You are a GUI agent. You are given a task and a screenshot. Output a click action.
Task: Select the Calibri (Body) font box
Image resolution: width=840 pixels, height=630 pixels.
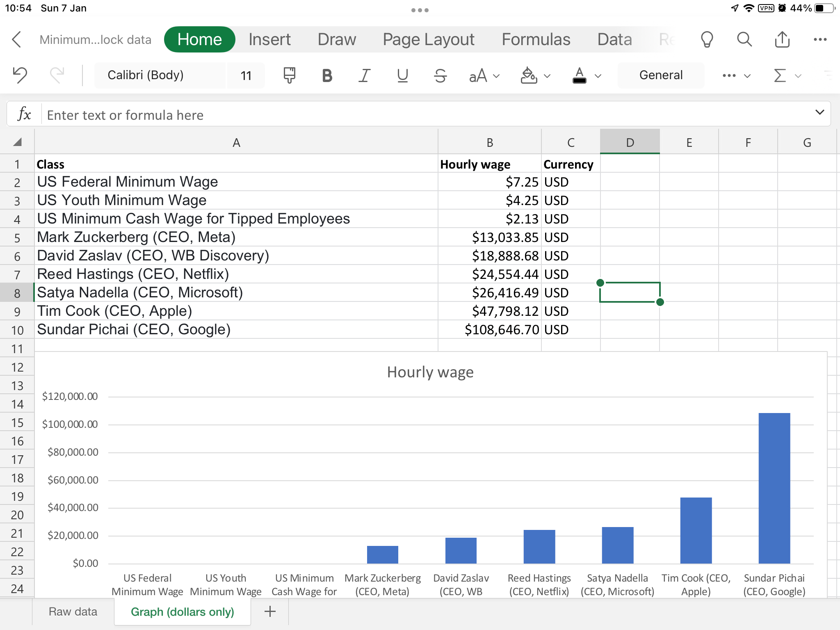[160, 75]
